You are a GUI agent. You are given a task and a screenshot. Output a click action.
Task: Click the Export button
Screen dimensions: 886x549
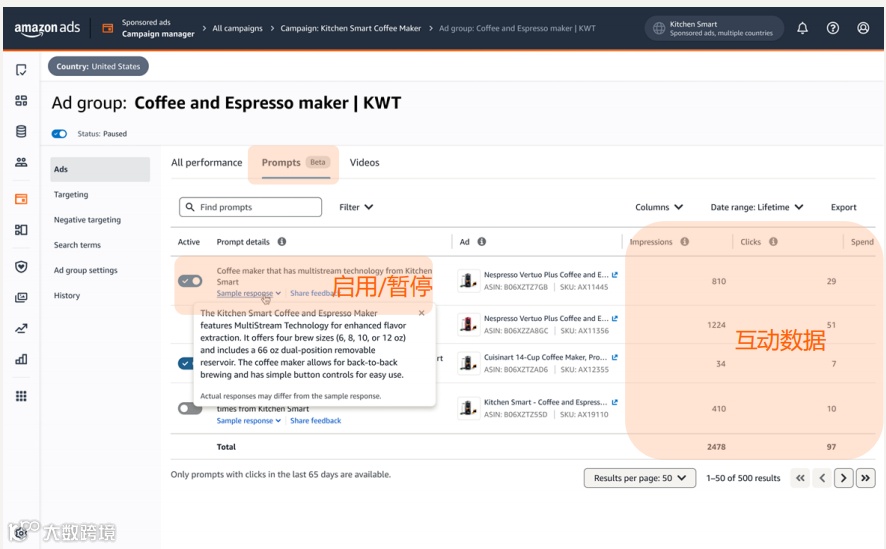(844, 207)
